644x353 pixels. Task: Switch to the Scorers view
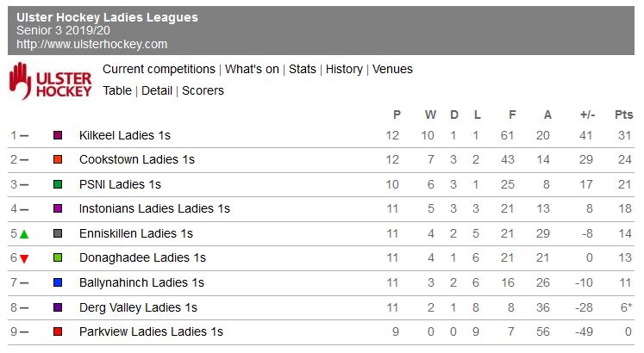pos(203,90)
